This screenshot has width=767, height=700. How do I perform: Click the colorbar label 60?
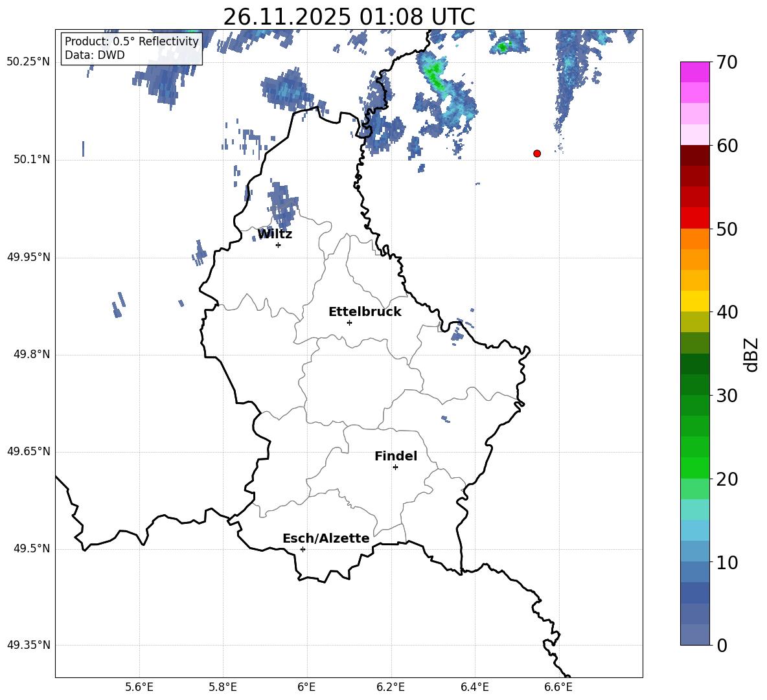(x=727, y=146)
